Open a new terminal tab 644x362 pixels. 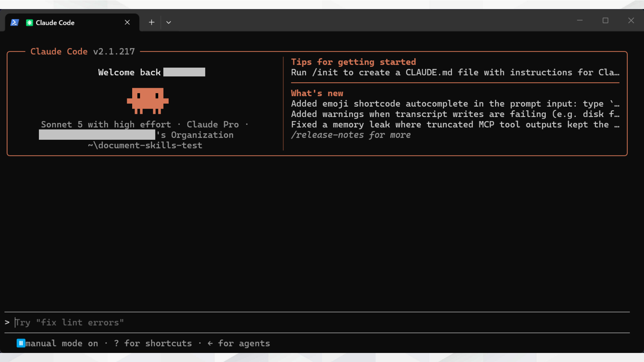point(152,22)
